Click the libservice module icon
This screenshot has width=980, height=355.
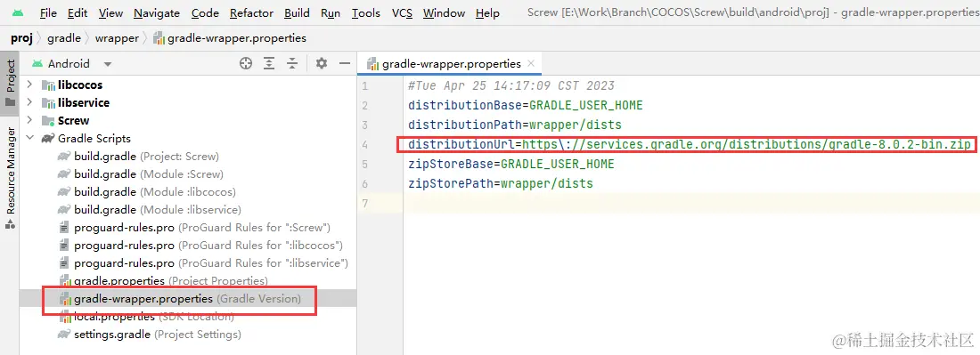pos(48,102)
